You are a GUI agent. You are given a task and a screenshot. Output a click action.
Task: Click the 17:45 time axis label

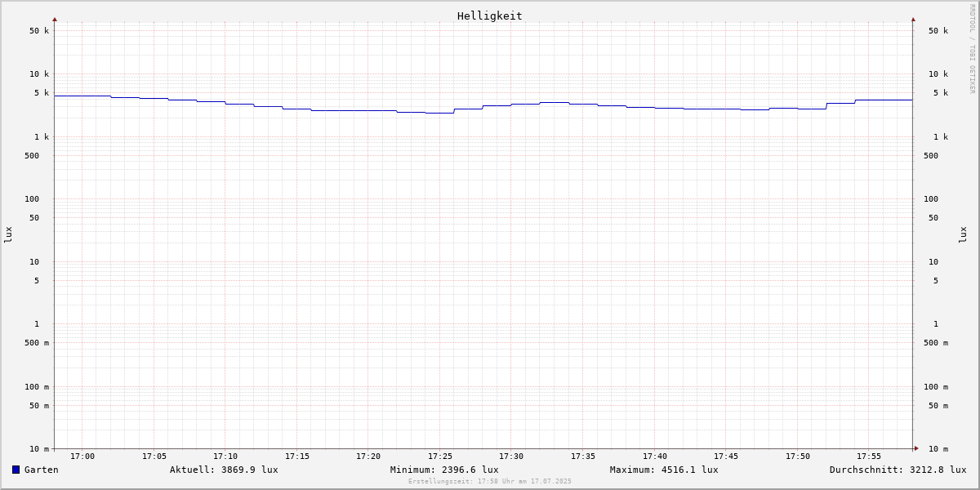(726, 457)
